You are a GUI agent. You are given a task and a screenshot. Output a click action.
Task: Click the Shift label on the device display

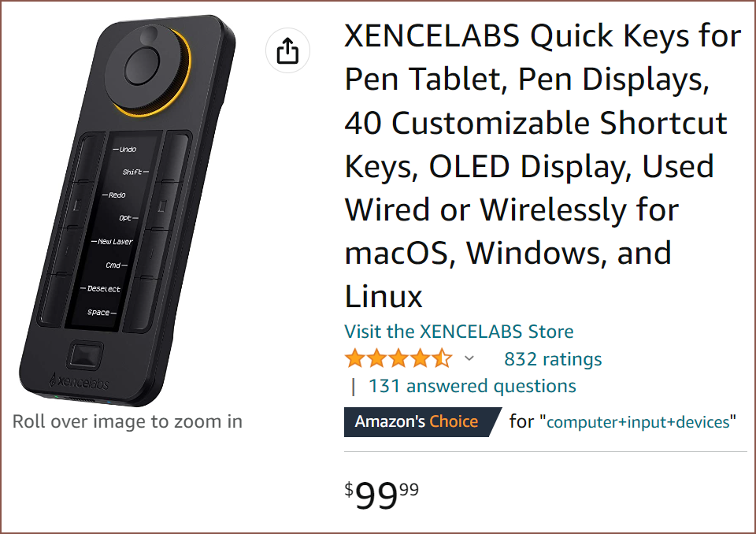pyautogui.click(x=132, y=172)
